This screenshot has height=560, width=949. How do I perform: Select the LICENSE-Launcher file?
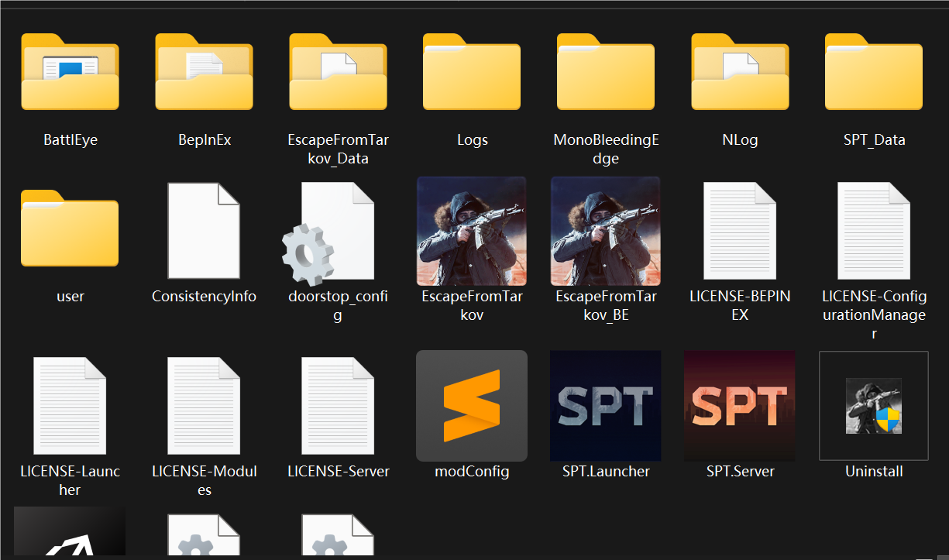coord(70,406)
